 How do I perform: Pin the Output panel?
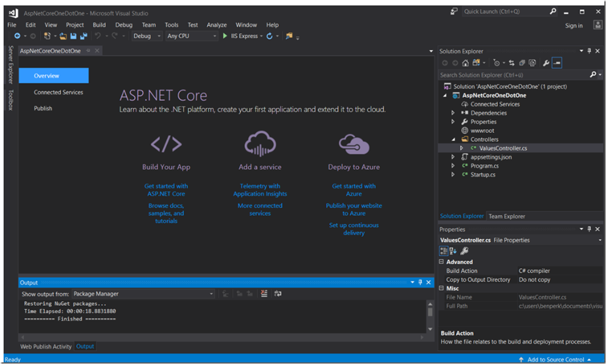(420, 282)
